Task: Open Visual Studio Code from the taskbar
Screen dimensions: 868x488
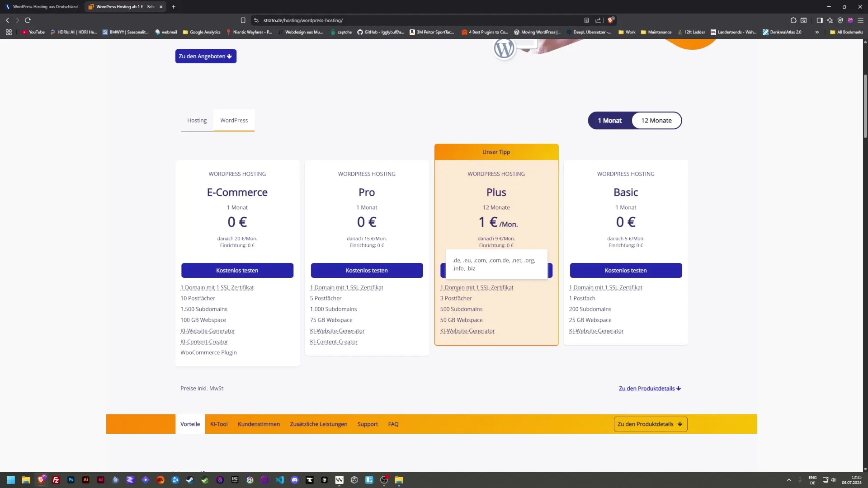Action: point(280,480)
